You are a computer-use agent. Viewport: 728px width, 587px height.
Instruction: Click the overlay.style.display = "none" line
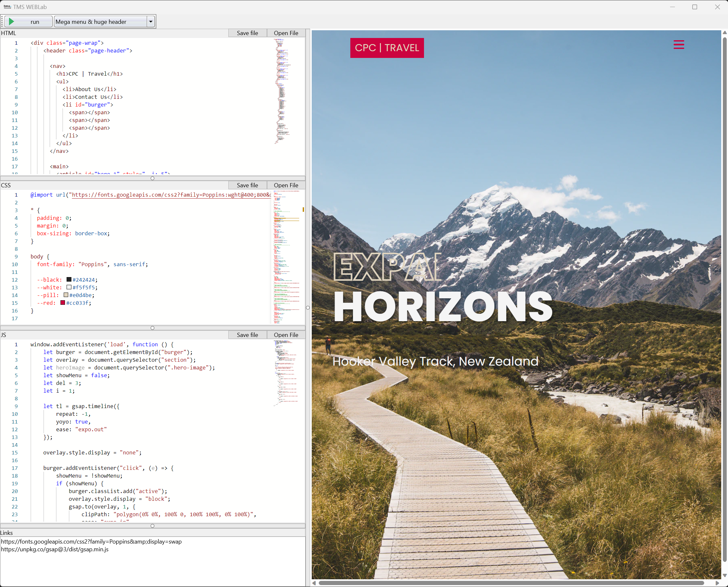click(x=93, y=452)
